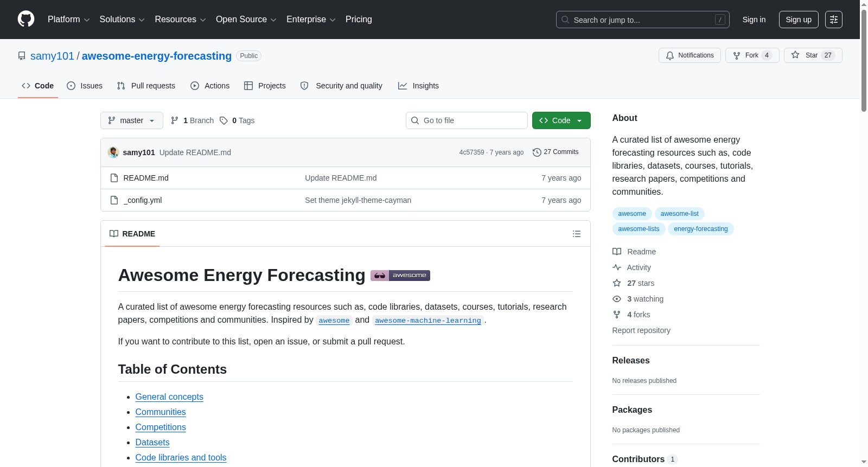Open the Platform dropdown menu
868x467 pixels.
pyautogui.click(x=69, y=20)
